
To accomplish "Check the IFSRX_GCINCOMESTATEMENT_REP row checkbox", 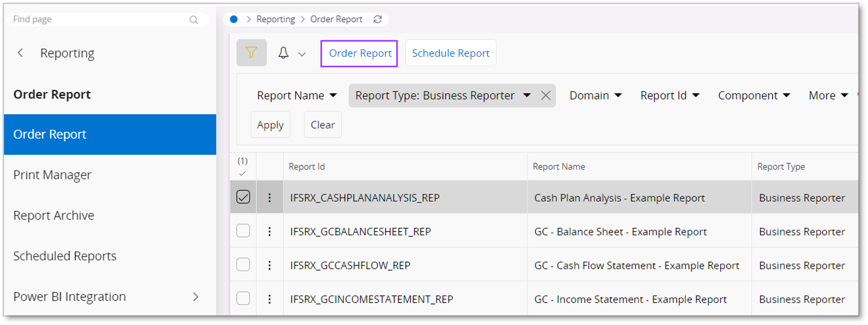I will (x=243, y=298).
